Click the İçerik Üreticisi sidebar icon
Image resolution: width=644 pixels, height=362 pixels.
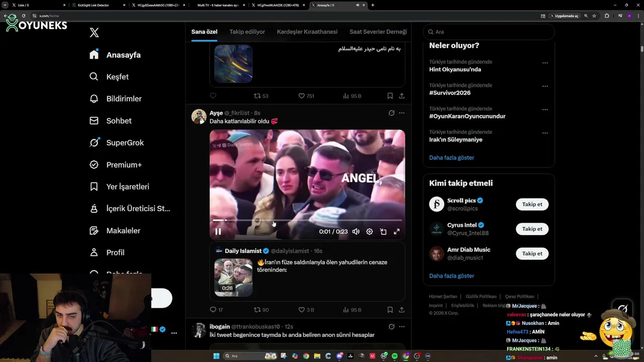[x=94, y=209]
